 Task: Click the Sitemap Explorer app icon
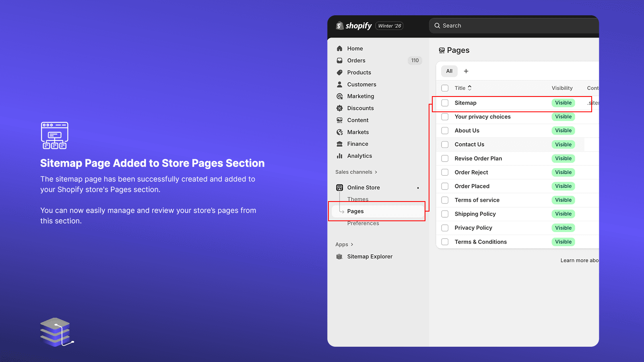tap(339, 256)
